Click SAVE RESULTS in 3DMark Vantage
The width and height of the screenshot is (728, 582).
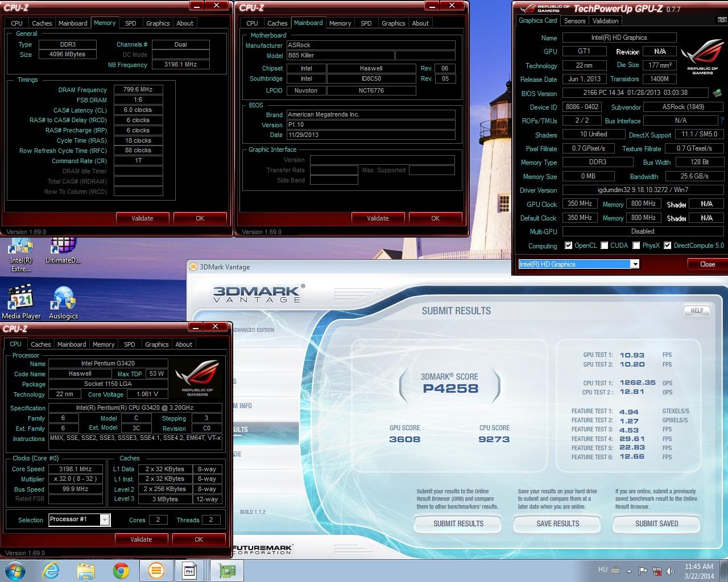coord(557,524)
